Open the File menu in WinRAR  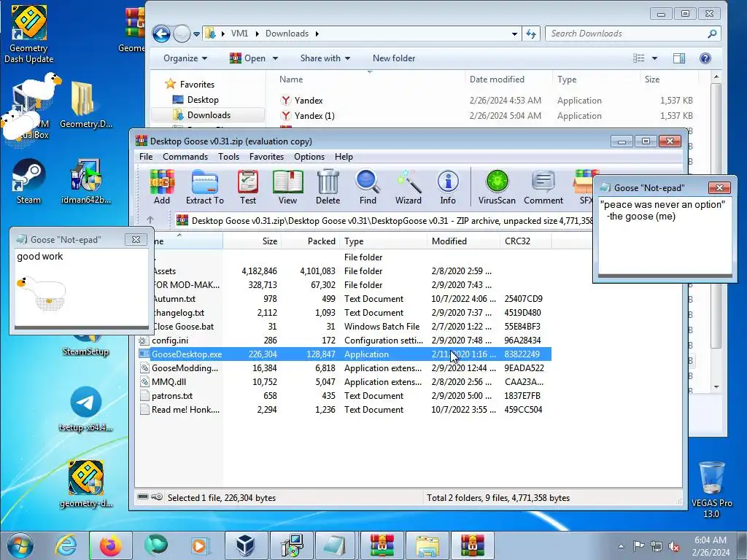coord(146,157)
